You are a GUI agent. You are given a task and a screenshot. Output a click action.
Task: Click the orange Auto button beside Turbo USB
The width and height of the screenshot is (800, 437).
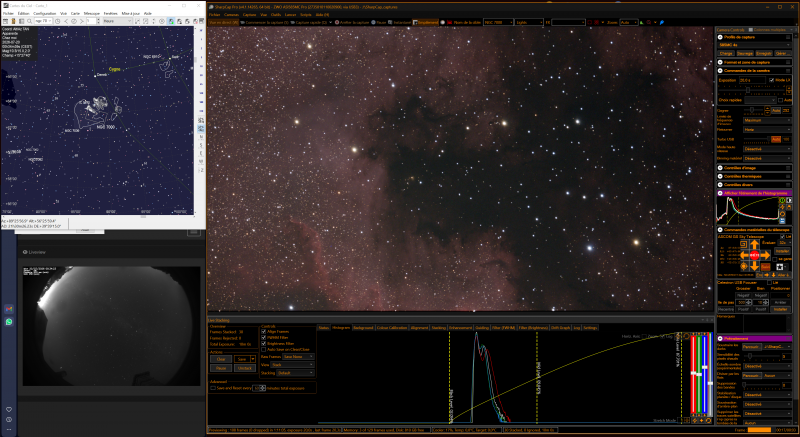776,139
